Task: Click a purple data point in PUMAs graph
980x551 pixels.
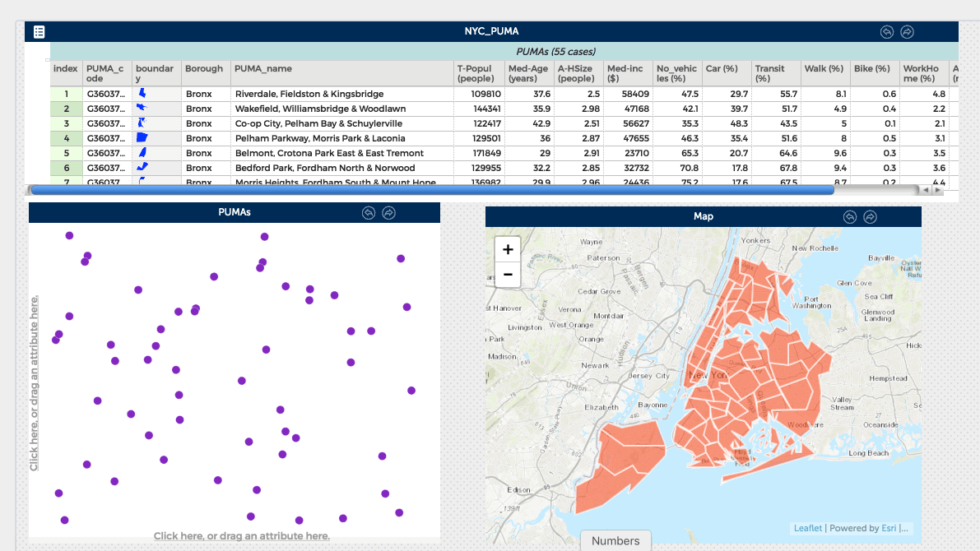Action: 215,277
